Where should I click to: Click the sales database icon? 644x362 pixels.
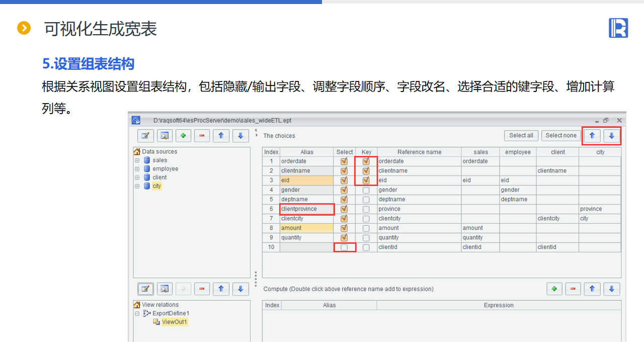click(x=147, y=160)
